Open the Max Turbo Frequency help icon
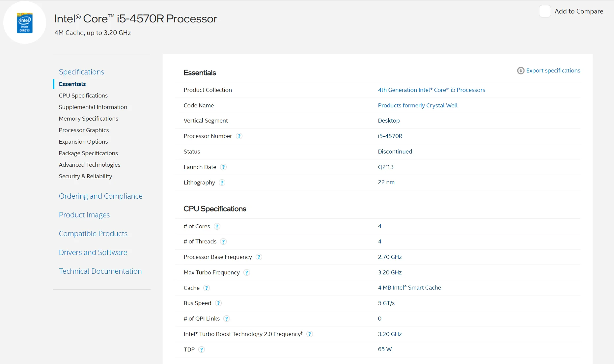Image resolution: width=614 pixels, height=364 pixels. point(247,272)
